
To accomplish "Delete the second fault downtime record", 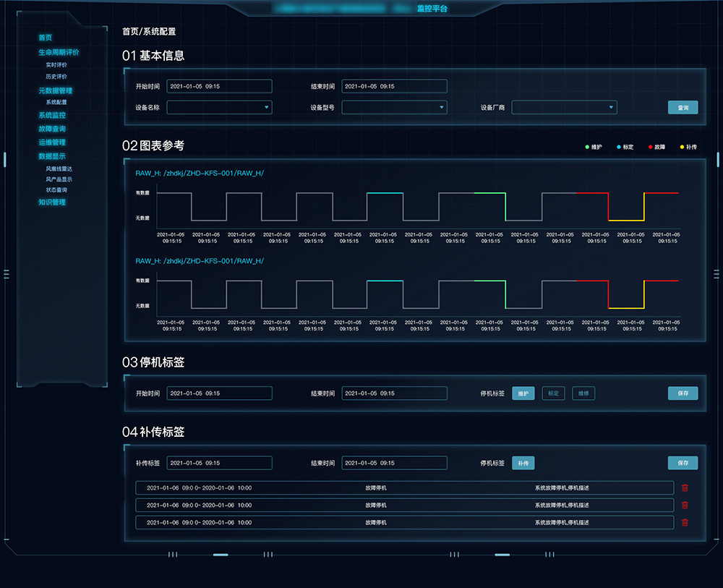I will 685,505.
